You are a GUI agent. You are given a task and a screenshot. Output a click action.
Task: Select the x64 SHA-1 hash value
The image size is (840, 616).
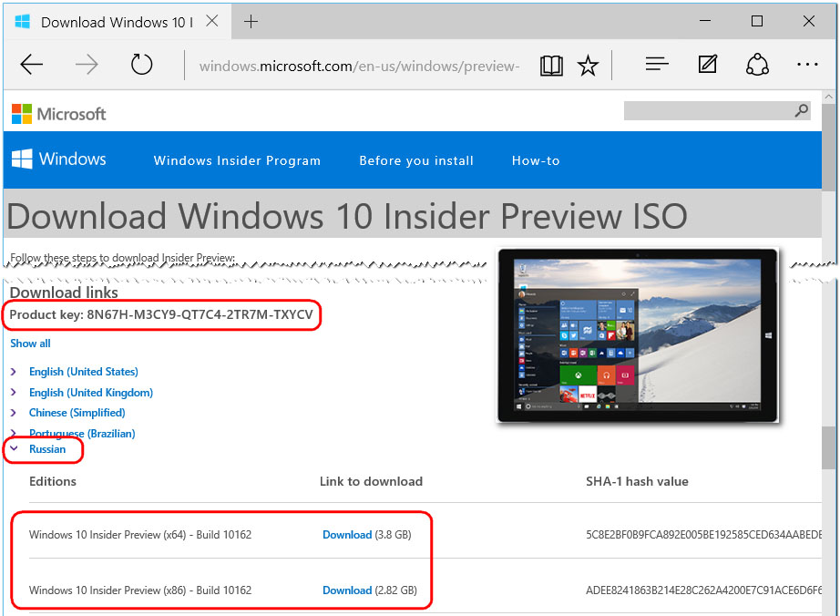coord(703,535)
